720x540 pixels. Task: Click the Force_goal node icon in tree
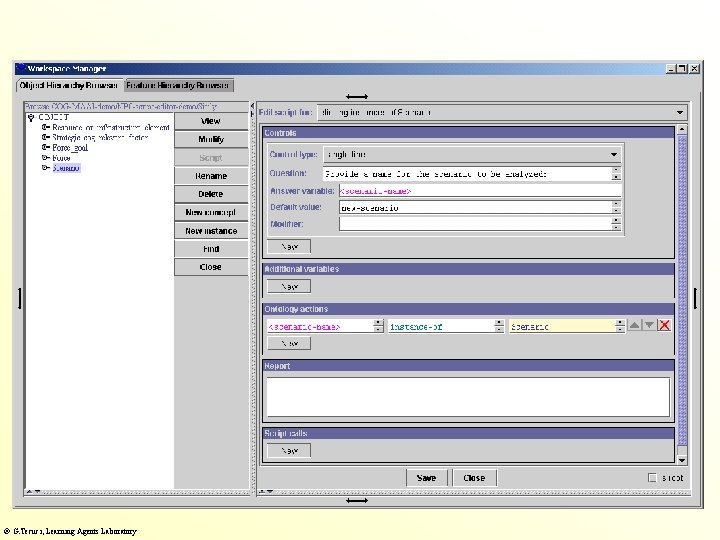(46, 147)
